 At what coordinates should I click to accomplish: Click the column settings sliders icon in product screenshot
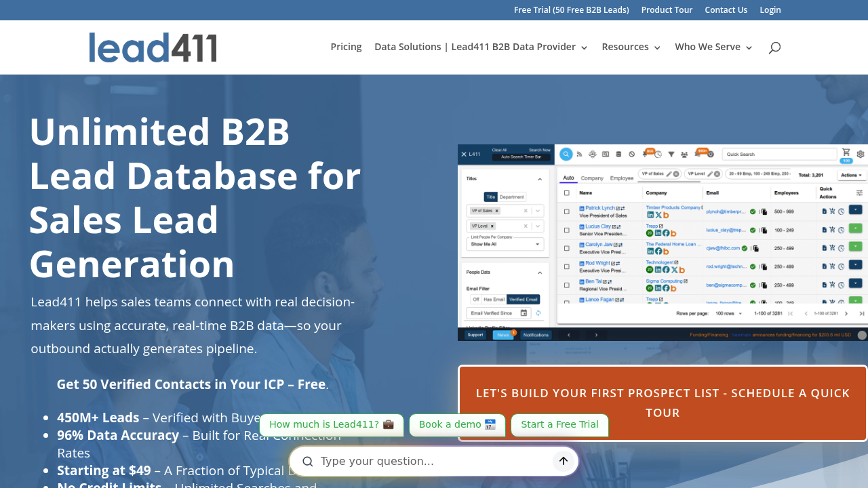point(860,193)
